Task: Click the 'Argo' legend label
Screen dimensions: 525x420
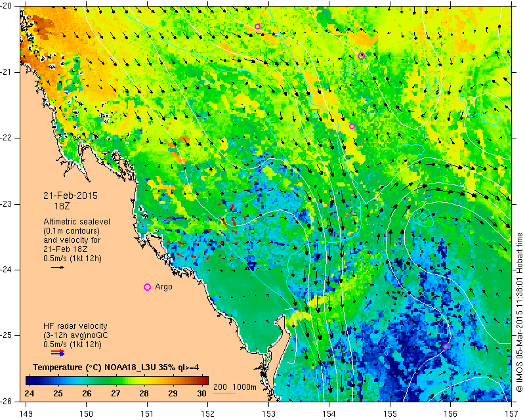Action: [x=163, y=287]
